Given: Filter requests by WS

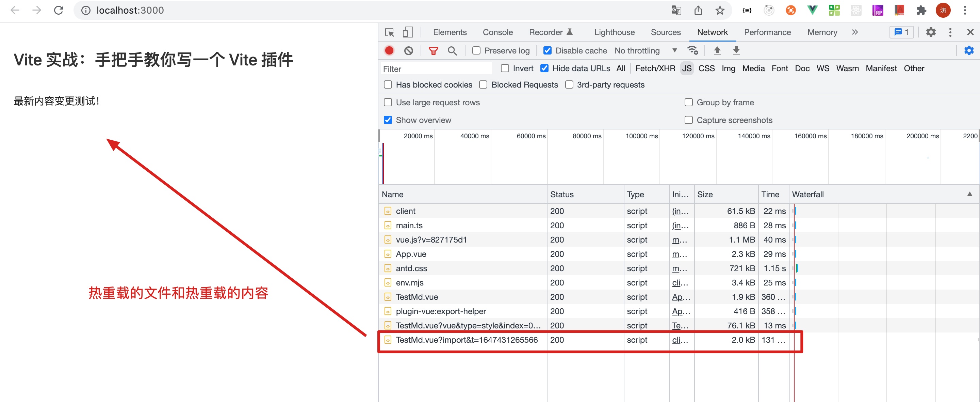Looking at the screenshot, I should pos(822,68).
